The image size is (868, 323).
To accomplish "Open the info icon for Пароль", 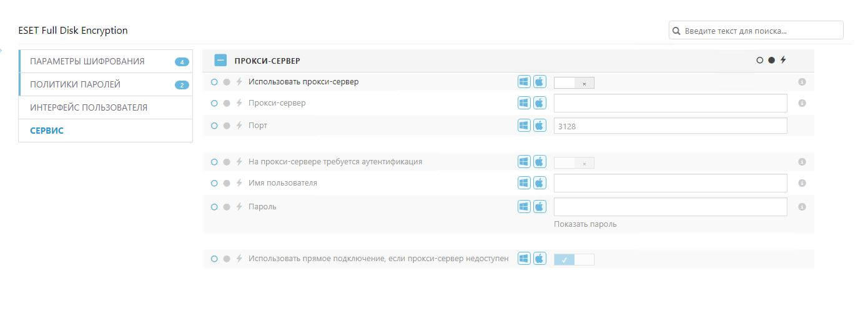I will coord(802,207).
